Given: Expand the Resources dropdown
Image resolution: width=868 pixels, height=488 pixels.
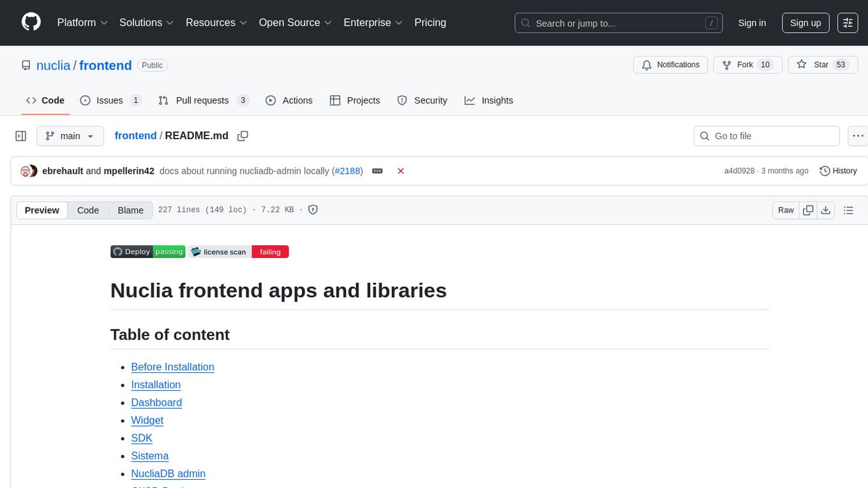Looking at the screenshot, I should pos(216,22).
